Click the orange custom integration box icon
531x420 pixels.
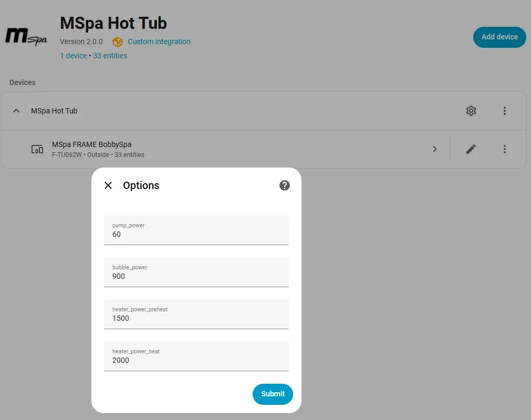[118, 42]
